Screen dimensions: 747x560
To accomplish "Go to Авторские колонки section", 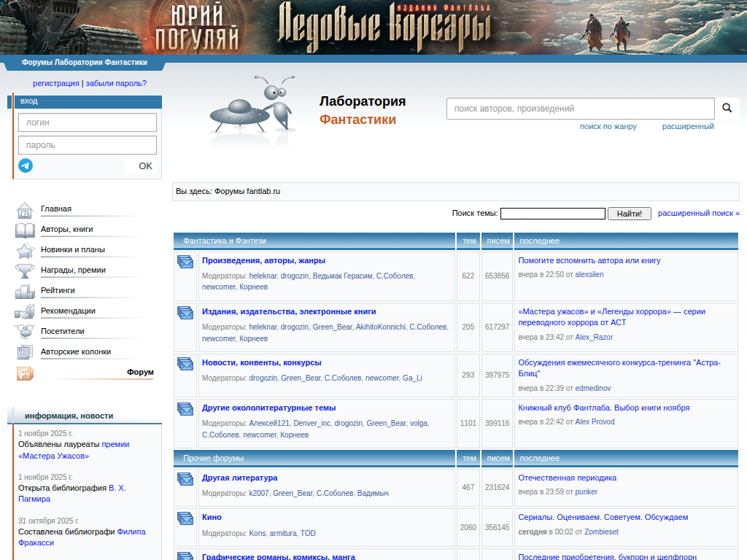I will (x=76, y=351).
